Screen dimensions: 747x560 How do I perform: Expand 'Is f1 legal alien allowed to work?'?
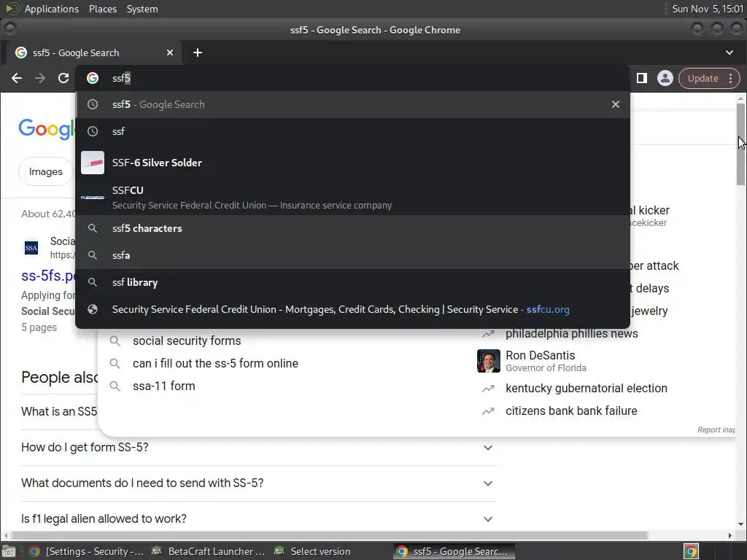coord(259,518)
